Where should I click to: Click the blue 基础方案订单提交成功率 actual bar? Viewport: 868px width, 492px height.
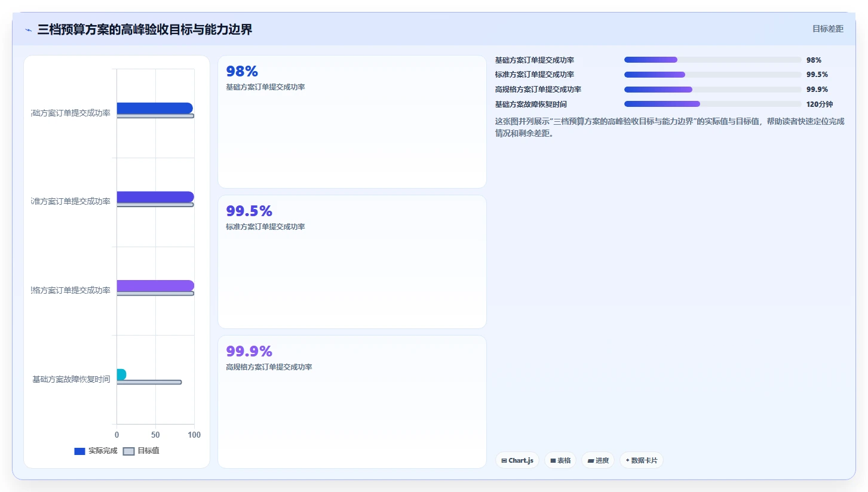[155, 108]
